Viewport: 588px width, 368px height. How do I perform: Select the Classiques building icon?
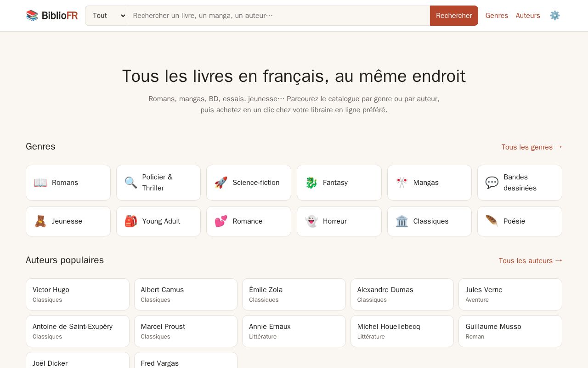click(x=402, y=221)
